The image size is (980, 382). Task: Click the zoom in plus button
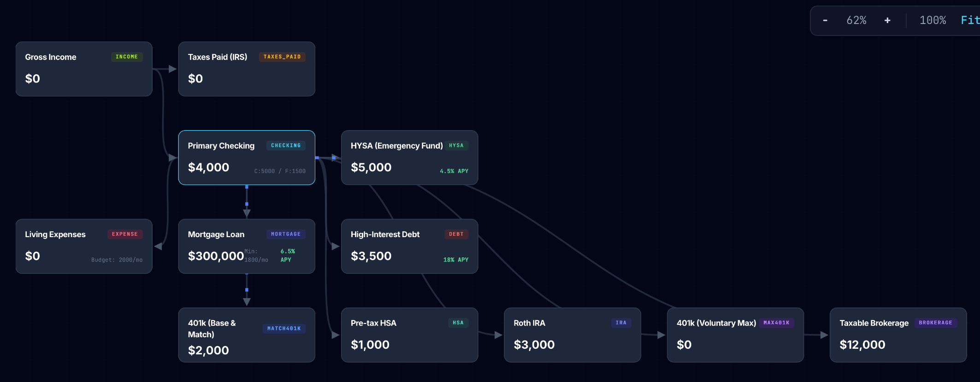pyautogui.click(x=887, y=20)
